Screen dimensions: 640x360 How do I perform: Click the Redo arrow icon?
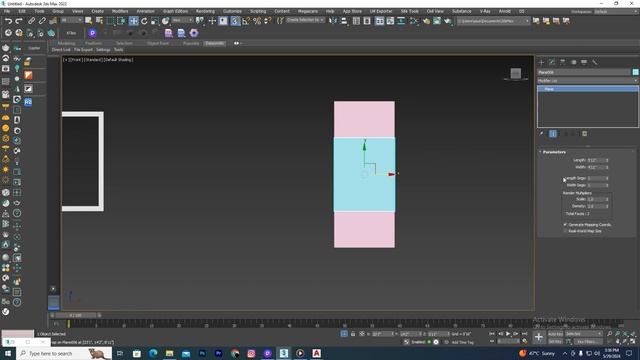tap(19, 20)
